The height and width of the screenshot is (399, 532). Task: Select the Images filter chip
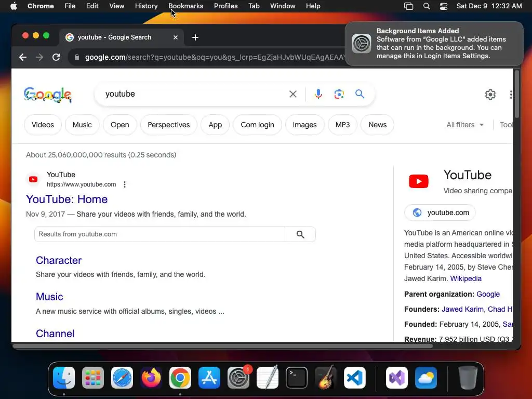pyautogui.click(x=304, y=125)
